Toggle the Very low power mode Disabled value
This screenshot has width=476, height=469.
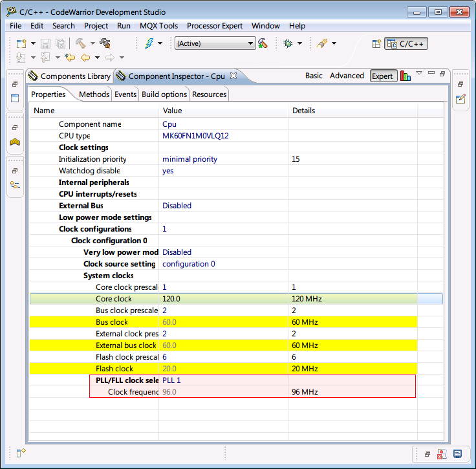tap(177, 252)
